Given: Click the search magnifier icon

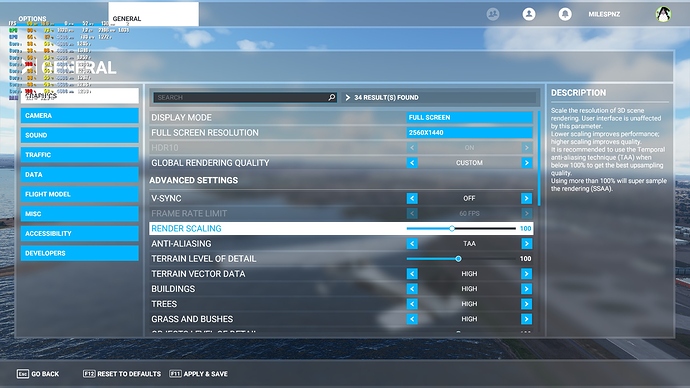Looking at the screenshot, I should coord(331,97).
